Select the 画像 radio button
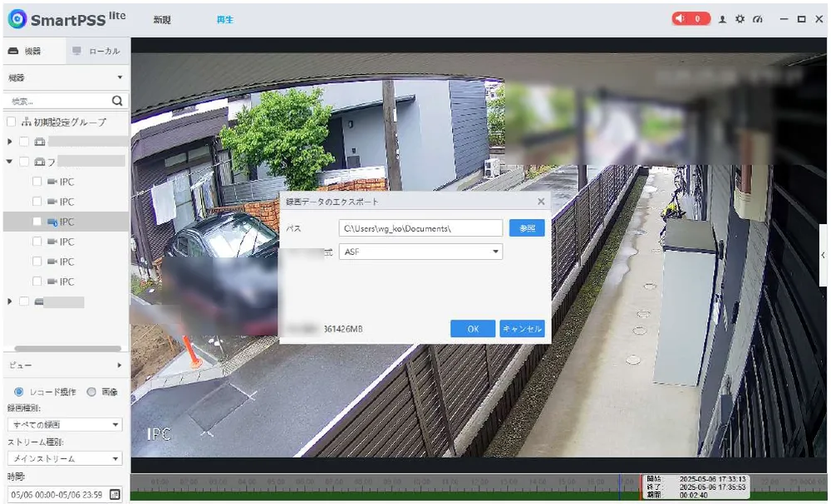This screenshot has height=504, width=831. click(x=91, y=392)
